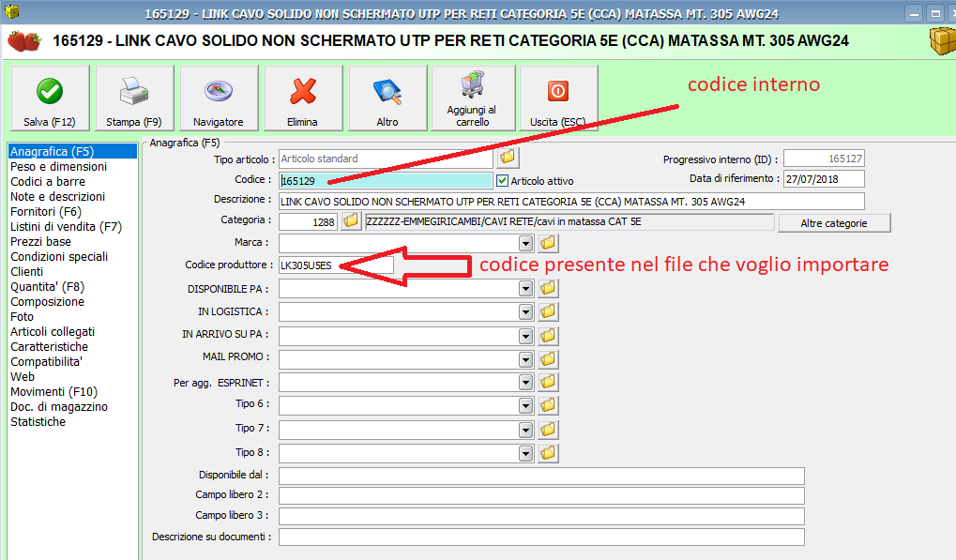The height and width of the screenshot is (560, 956).
Task: Click folder icon beside Tipo 6 field
Action: 548,405
